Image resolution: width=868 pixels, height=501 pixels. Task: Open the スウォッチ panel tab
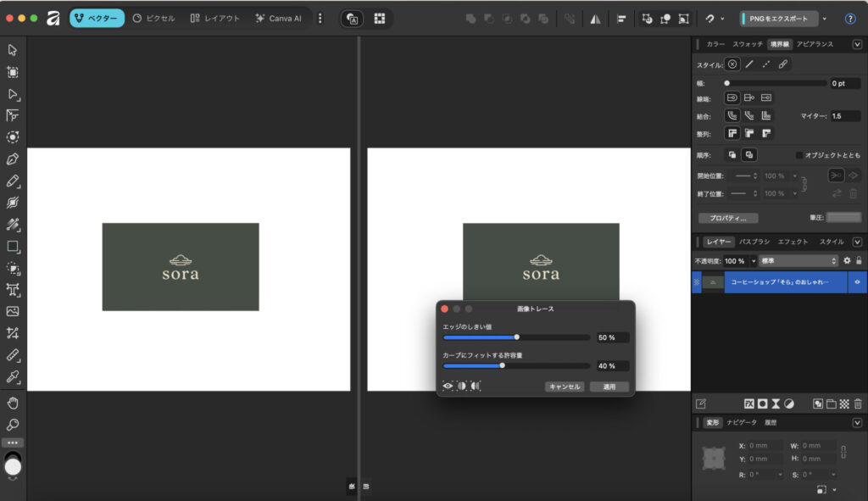(748, 44)
